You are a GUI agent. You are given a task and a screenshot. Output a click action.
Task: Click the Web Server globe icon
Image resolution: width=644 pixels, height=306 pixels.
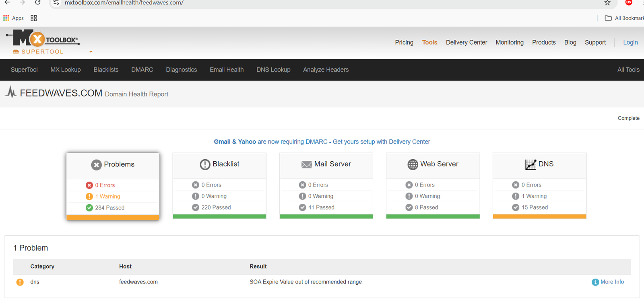(x=413, y=164)
